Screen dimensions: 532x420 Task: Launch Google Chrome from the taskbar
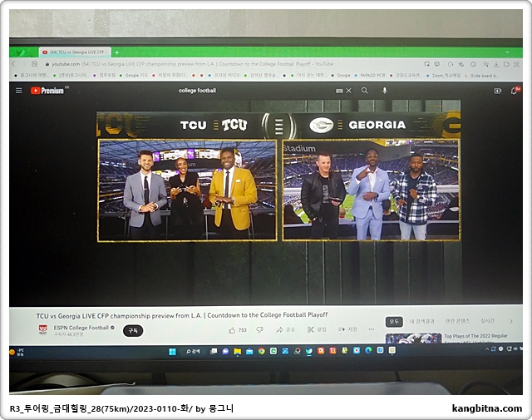click(261, 351)
